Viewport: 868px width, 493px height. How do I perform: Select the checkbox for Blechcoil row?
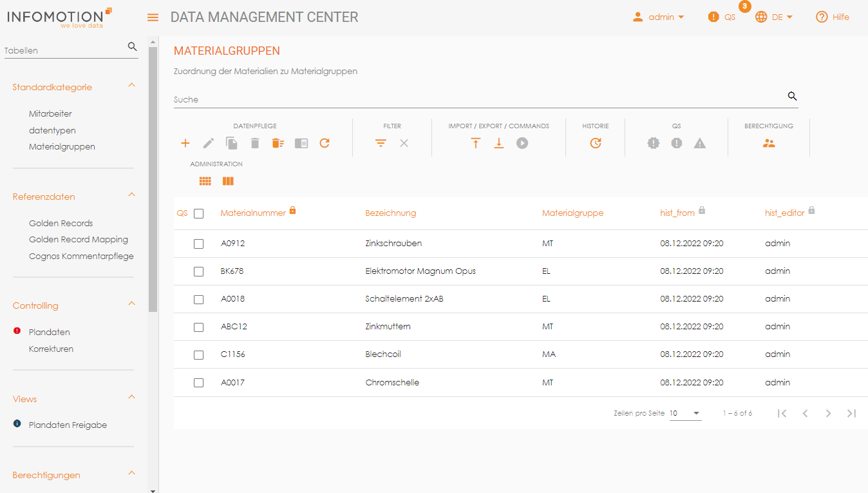click(199, 354)
